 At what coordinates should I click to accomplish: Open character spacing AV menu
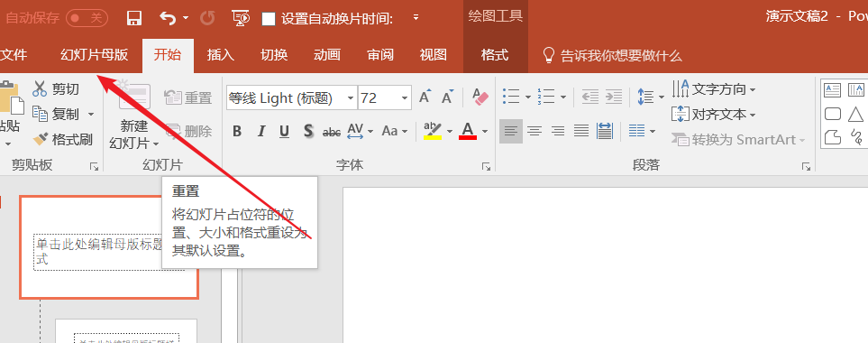[360, 131]
